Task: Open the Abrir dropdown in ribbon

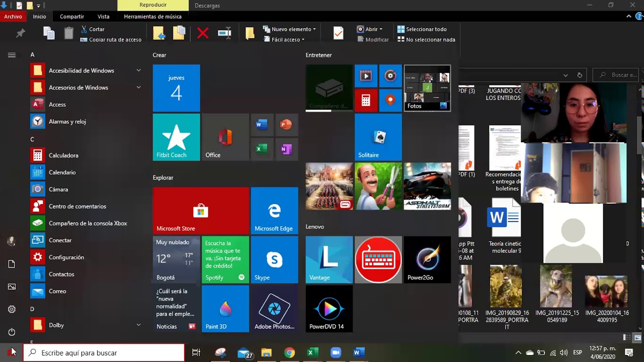Action: (x=370, y=29)
